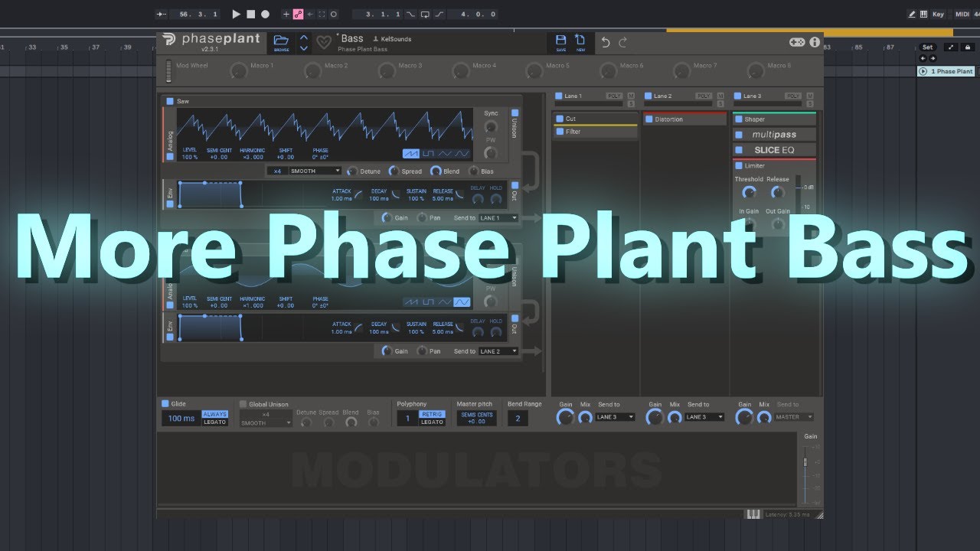The width and height of the screenshot is (980, 551).
Task: Click the Bend Range value 2
Action: pyautogui.click(x=518, y=419)
